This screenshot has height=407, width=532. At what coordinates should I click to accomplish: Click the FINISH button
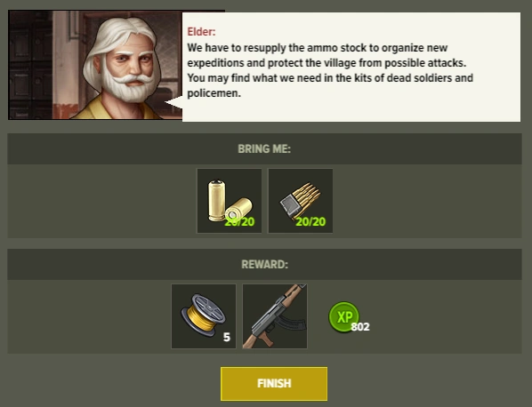pos(274,383)
